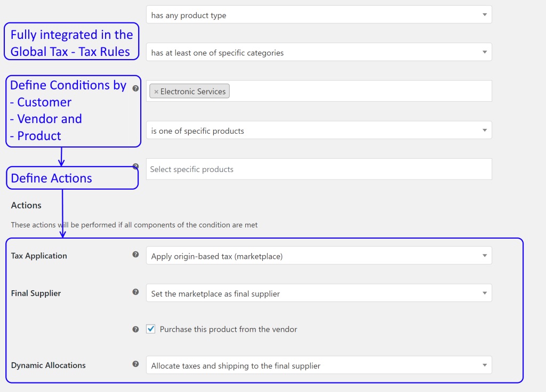Click arrow of Dynamic Allocations select box
The width and height of the screenshot is (546, 392).
click(484, 365)
